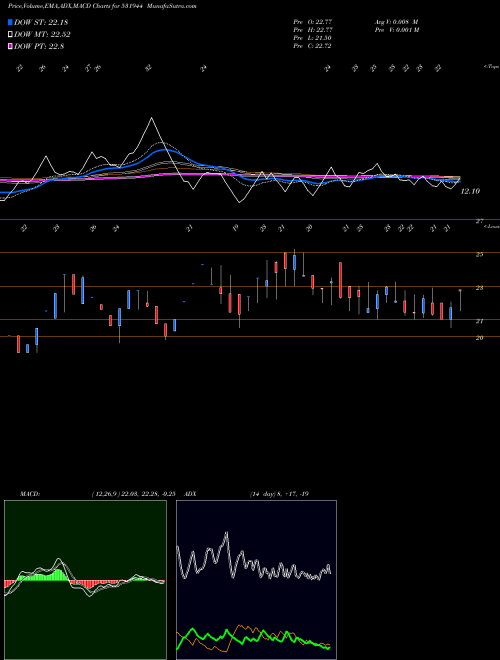Image resolution: width=500 pixels, height=660 pixels.
Task: Click the 'Avg V: 0.008 M' volume text
Action: (x=396, y=22)
